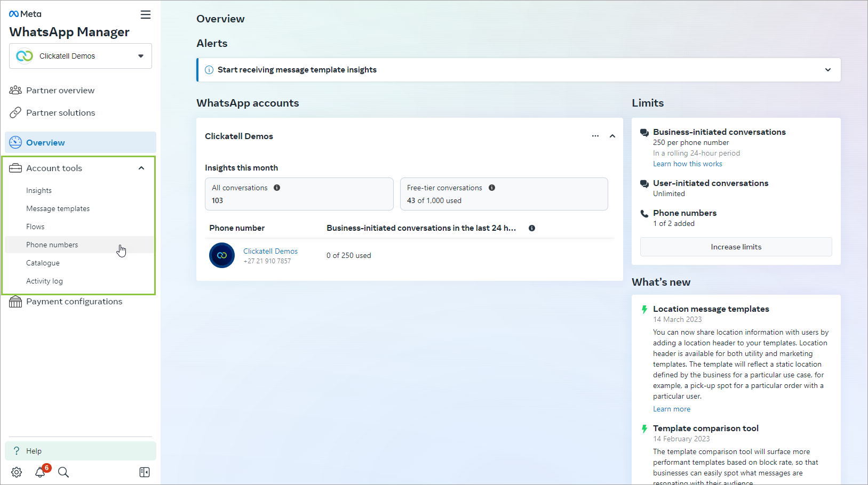Image resolution: width=868 pixels, height=485 pixels.
Task: Open three-dot menu for Clickatell Demos
Action: pyautogui.click(x=595, y=136)
